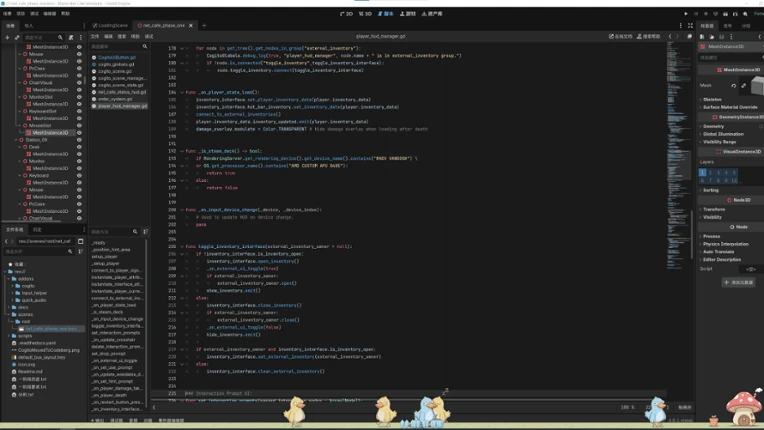The height and width of the screenshot is (430, 764).
Task: Revert Mesh property to default
Action: click(x=733, y=86)
